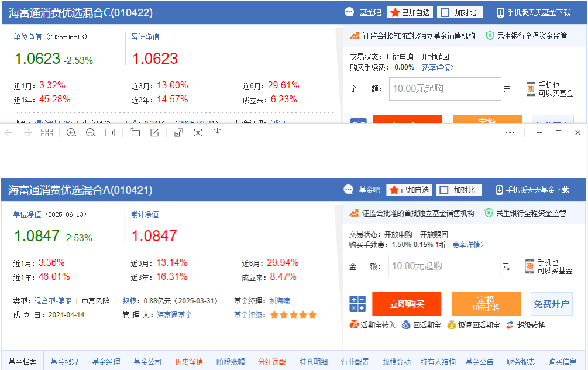Open 费率详情 next to 0.00% fee
Image resolution: width=588 pixels, height=370 pixels.
[x=438, y=67]
